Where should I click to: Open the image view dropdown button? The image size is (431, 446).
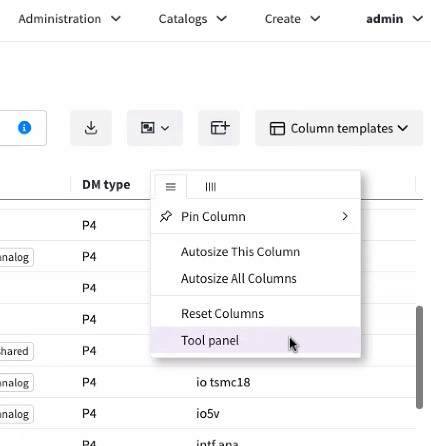155,128
